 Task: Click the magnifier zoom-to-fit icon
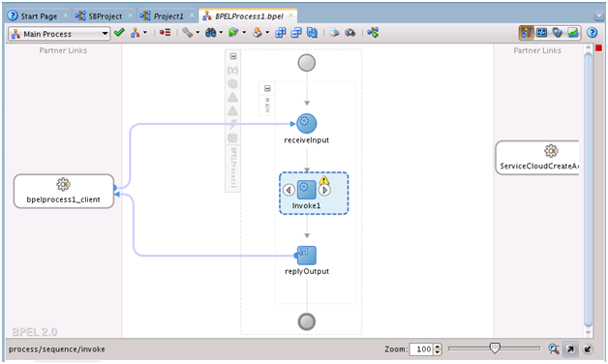[x=554, y=349]
